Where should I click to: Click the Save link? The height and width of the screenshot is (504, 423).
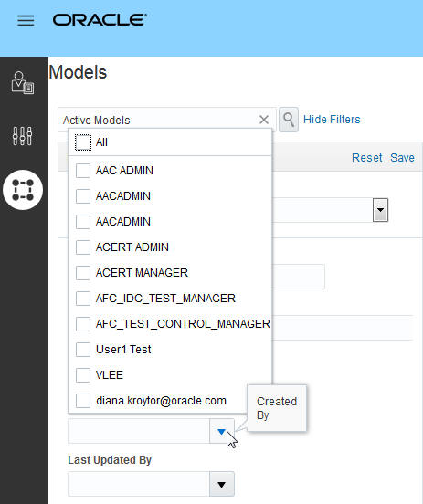pos(402,157)
